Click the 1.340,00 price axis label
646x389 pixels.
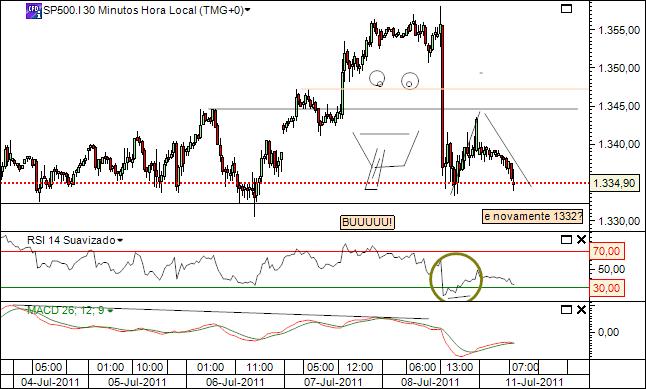pos(619,144)
